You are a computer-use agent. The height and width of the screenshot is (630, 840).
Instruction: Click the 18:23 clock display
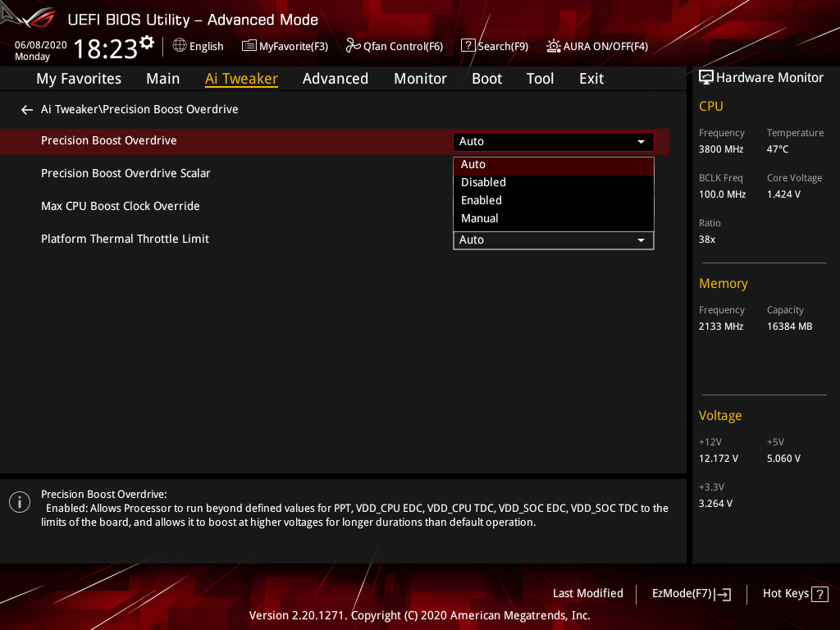click(106, 49)
